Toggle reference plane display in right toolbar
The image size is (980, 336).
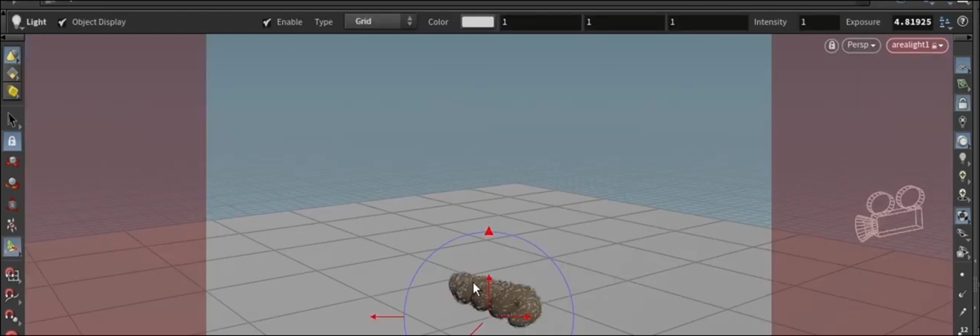[963, 66]
